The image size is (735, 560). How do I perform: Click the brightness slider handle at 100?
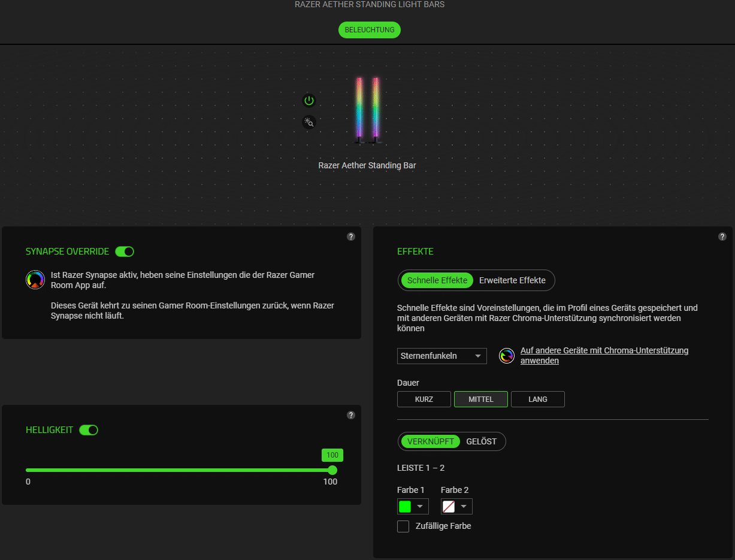coord(332,470)
